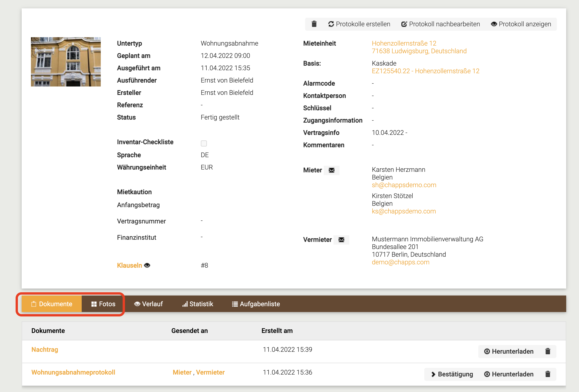Viewport: 579px width, 392px height.
Task: Select the Statistik tab
Action: [198, 304]
